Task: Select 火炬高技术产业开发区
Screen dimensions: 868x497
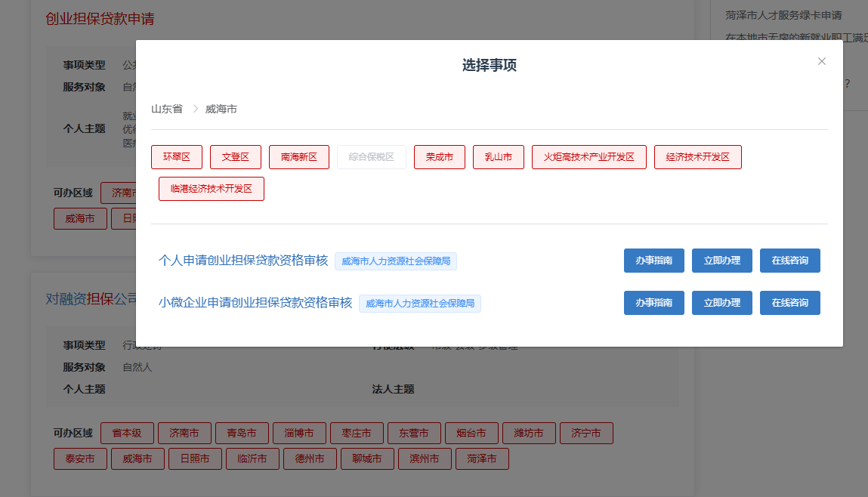Action: click(x=588, y=156)
